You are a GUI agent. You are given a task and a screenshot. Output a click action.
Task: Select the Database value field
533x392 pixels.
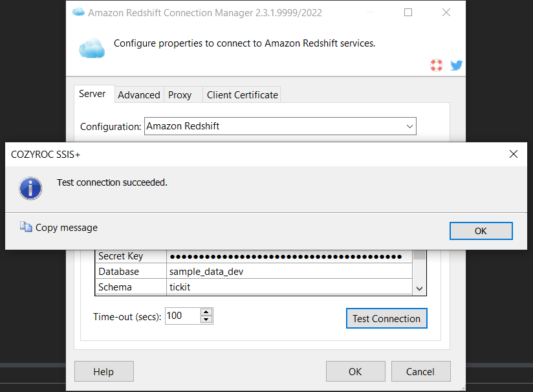pyautogui.click(x=289, y=272)
